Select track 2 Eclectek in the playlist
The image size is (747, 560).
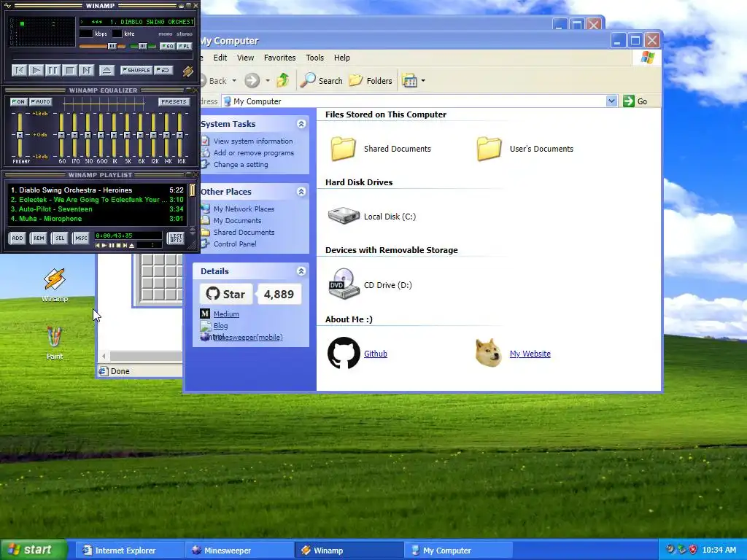97,200
